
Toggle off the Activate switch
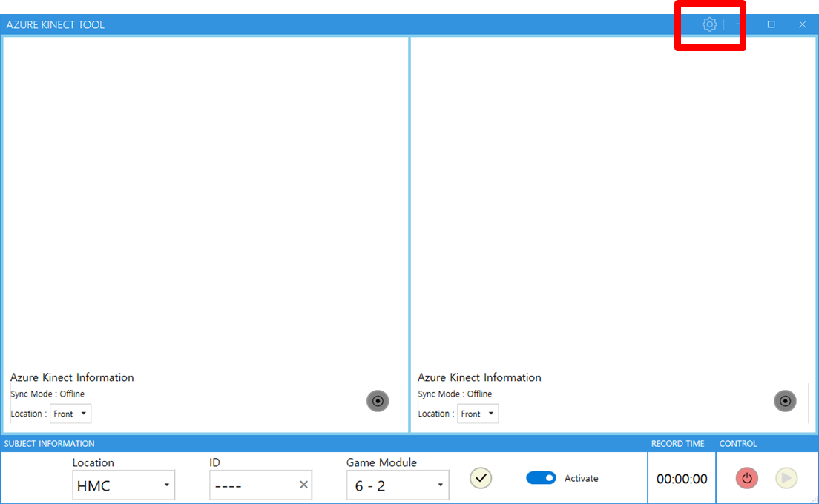tap(542, 477)
